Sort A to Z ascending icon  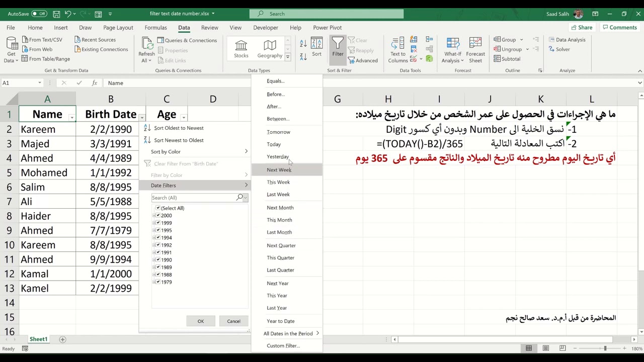point(303,44)
